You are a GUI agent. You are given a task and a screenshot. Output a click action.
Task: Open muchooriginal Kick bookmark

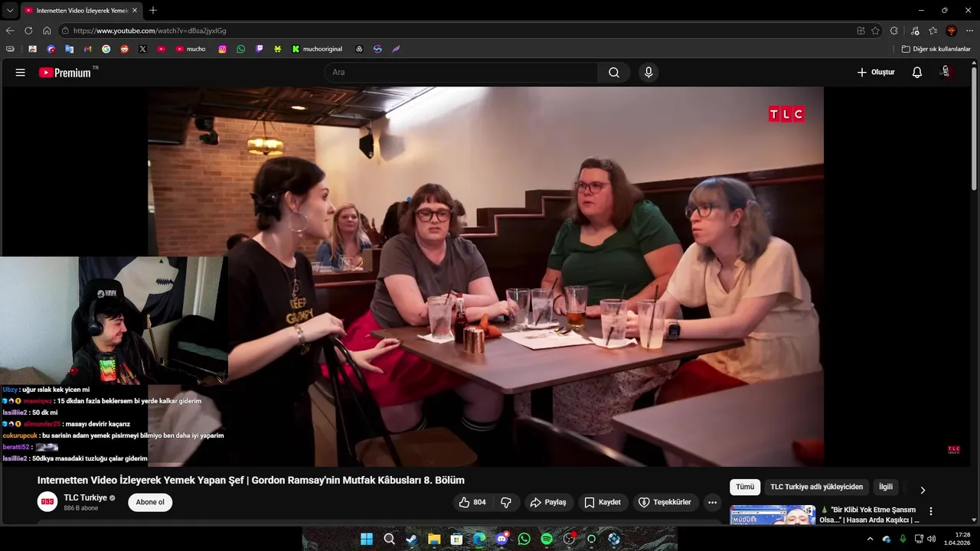point(317,49)
